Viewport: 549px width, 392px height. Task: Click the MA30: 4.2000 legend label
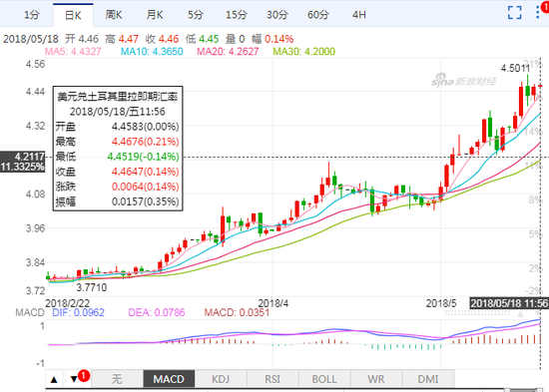point(303,52)
